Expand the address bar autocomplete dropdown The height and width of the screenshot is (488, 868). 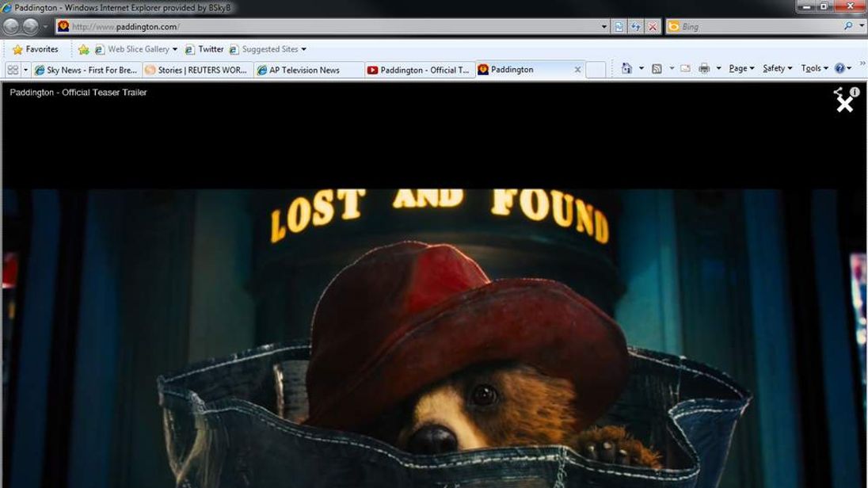coord(604,27)
